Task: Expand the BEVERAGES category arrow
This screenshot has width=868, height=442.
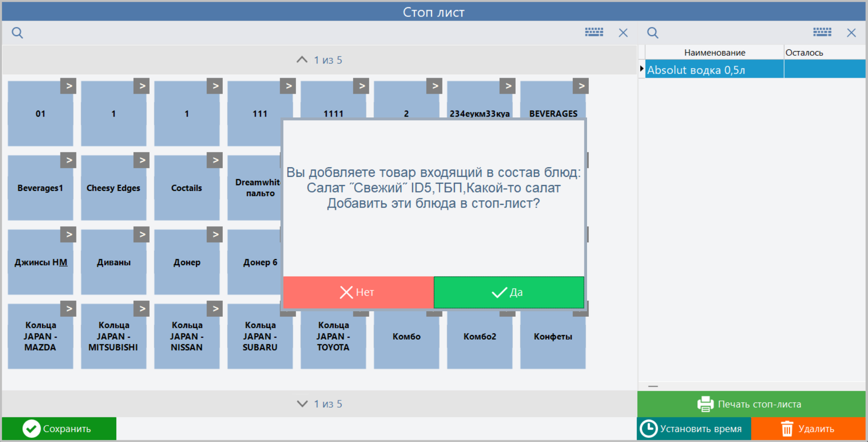Action: pos(581,85)
